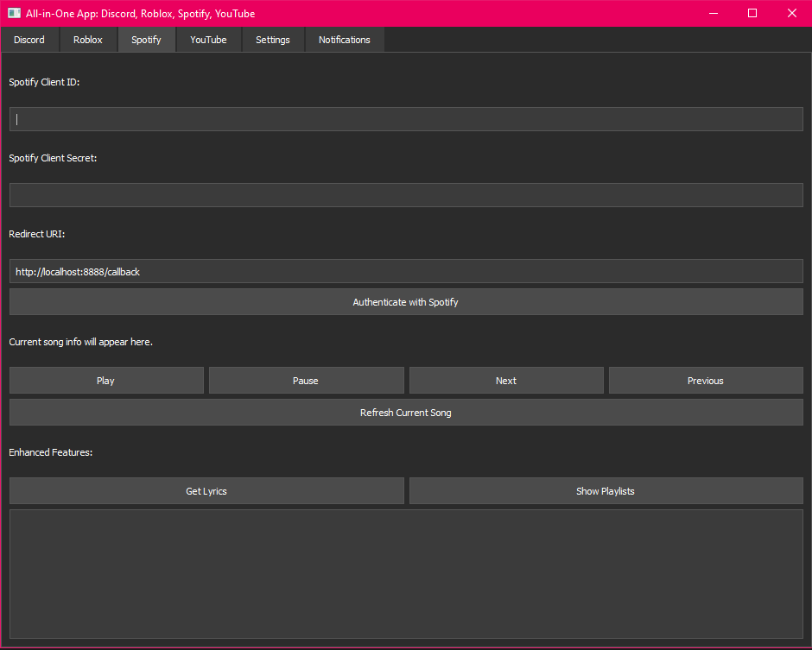
Task: Skip to the Next track
Action: pos(506,381)
